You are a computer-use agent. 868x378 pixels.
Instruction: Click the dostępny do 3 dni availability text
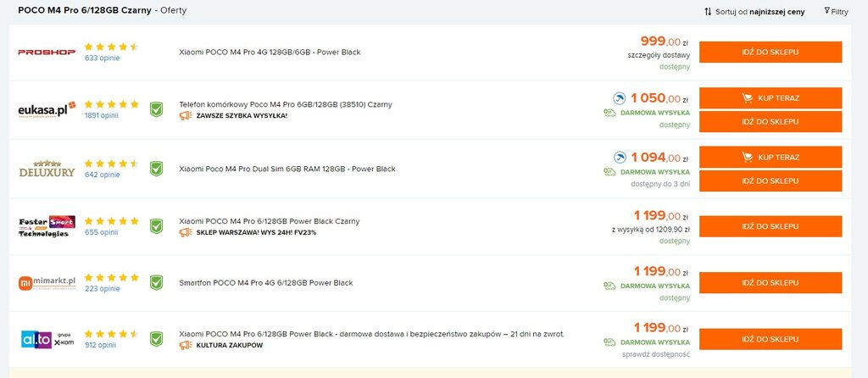pyautogui.click(x=660, y=184)
